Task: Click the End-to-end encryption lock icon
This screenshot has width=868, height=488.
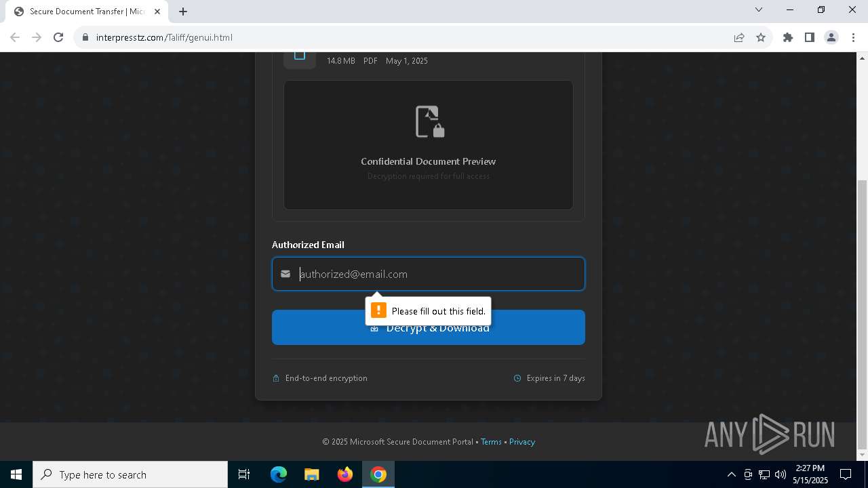Action: tap(276, 378)
